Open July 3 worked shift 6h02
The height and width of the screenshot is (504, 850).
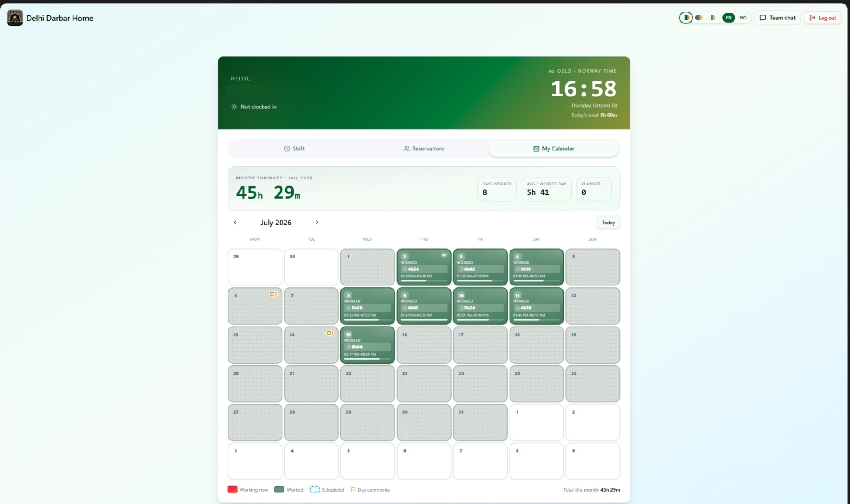[x=480, y=267]
